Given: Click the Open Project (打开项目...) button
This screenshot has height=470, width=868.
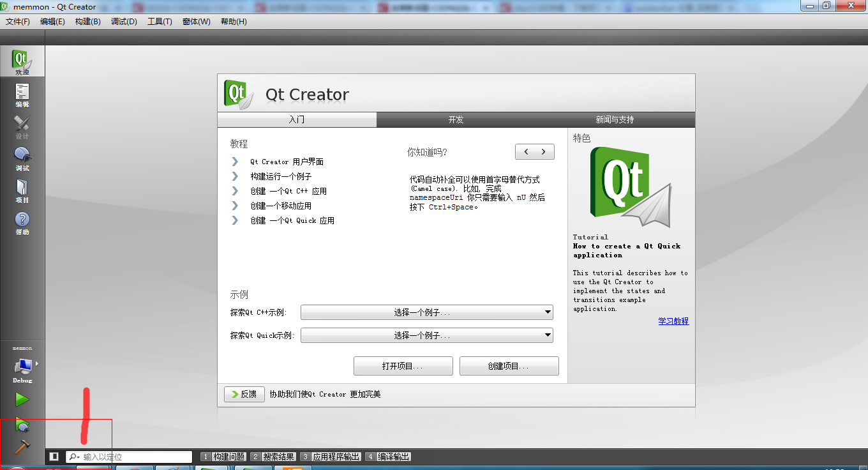Looking at the screenshot, I should tap(403, 366).
